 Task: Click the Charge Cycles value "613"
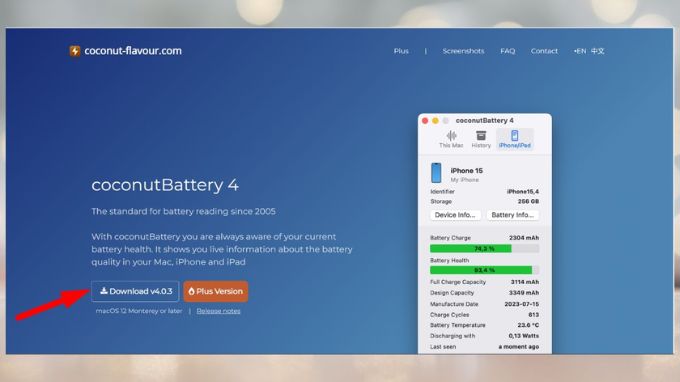pyautogui.click(x=534, y=315)
